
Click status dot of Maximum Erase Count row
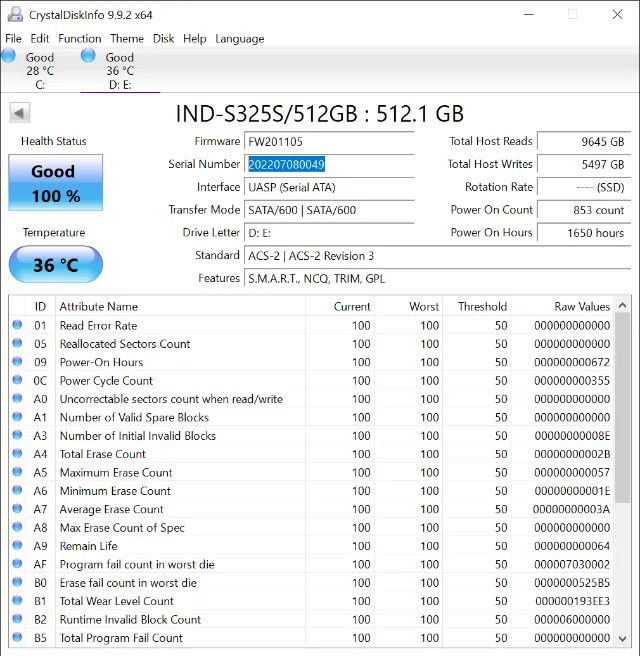click(x=17, y=472)
